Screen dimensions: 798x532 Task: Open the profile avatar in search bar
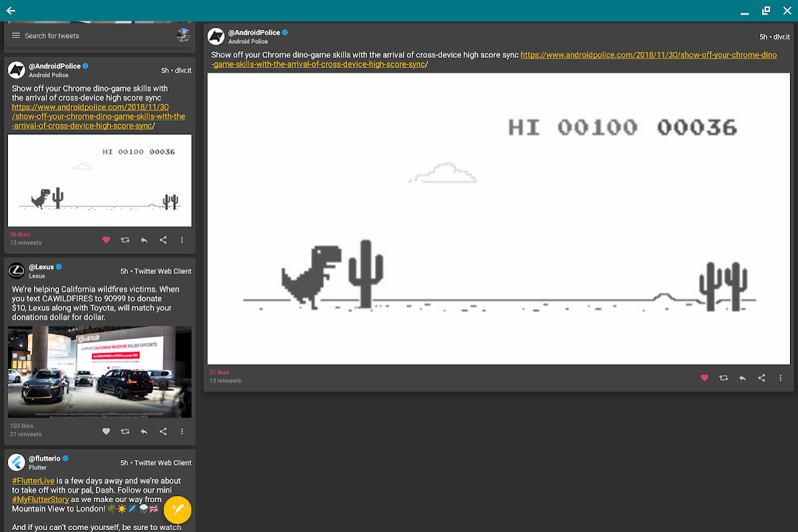tap(184, 35)
